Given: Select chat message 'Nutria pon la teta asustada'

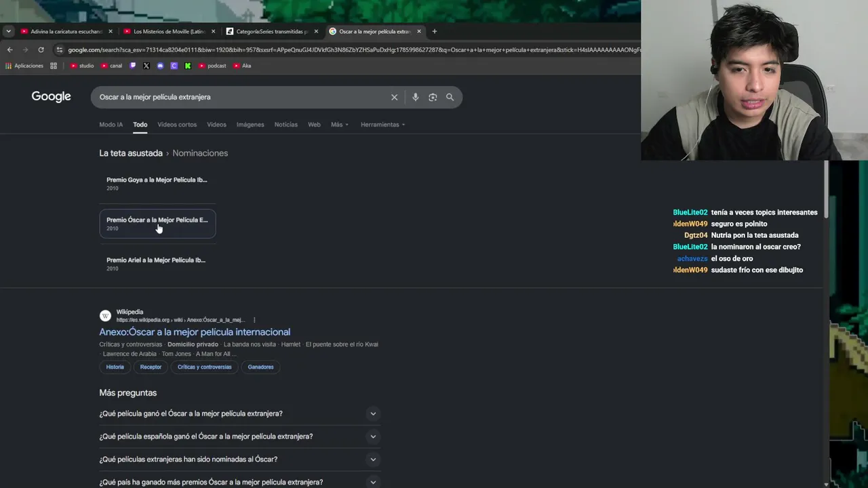Looking at the screenshot, I should 755,235.
